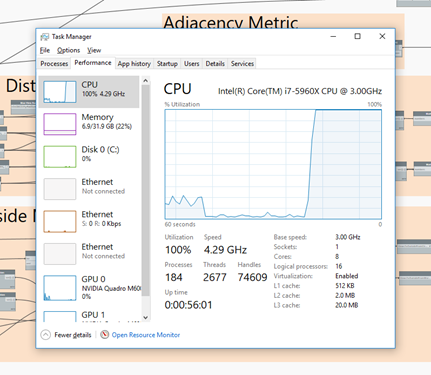Click the Fewer details label
The height and width of the screenshot is (375, 431).
pos(73,335)
